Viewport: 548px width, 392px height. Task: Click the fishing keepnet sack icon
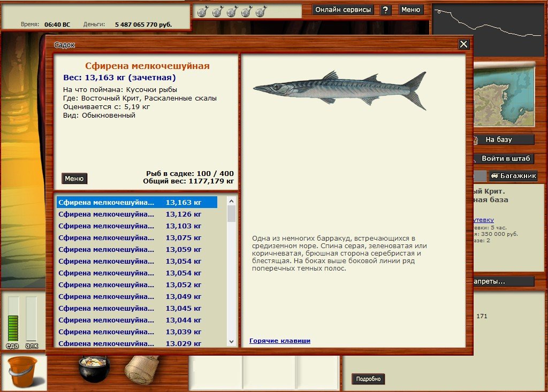[141, 368]
